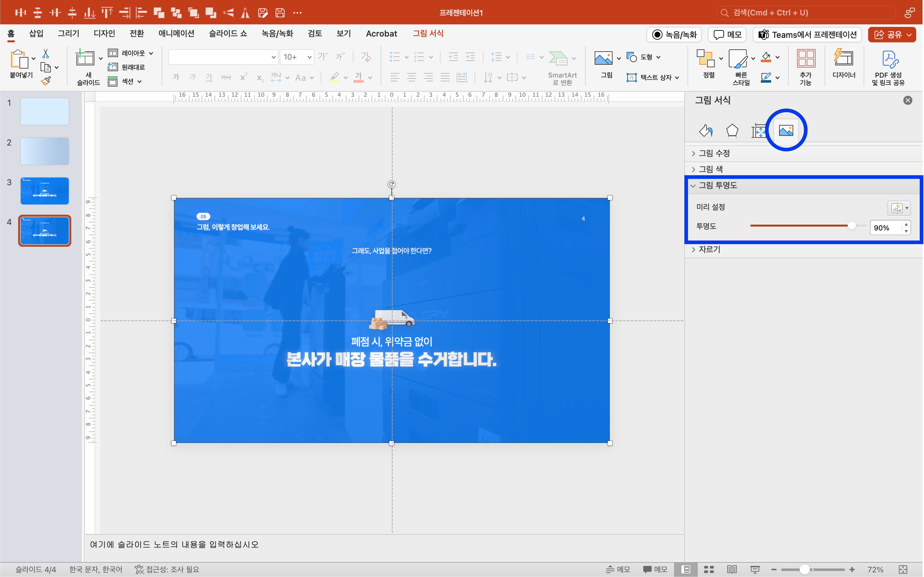This screenshot has height=577, width=924.
Task: Click the Clear Formatting icon
Action: pos(366,57)
